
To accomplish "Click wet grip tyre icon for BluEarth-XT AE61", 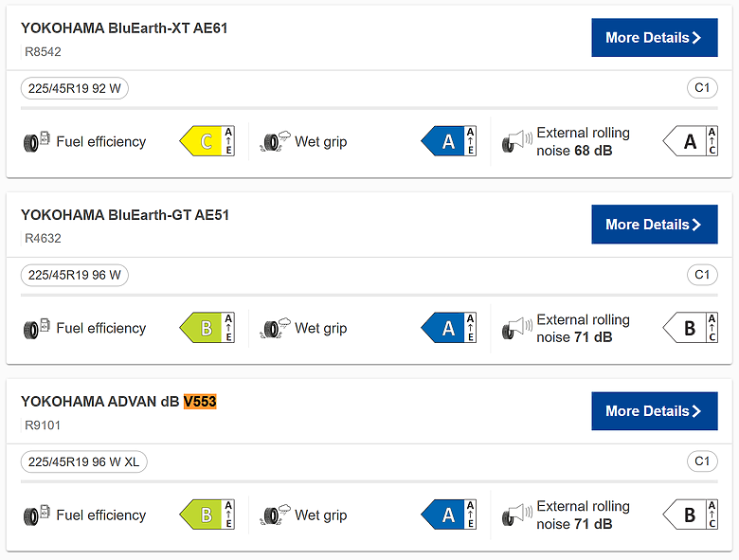I will tap(275, 142).
